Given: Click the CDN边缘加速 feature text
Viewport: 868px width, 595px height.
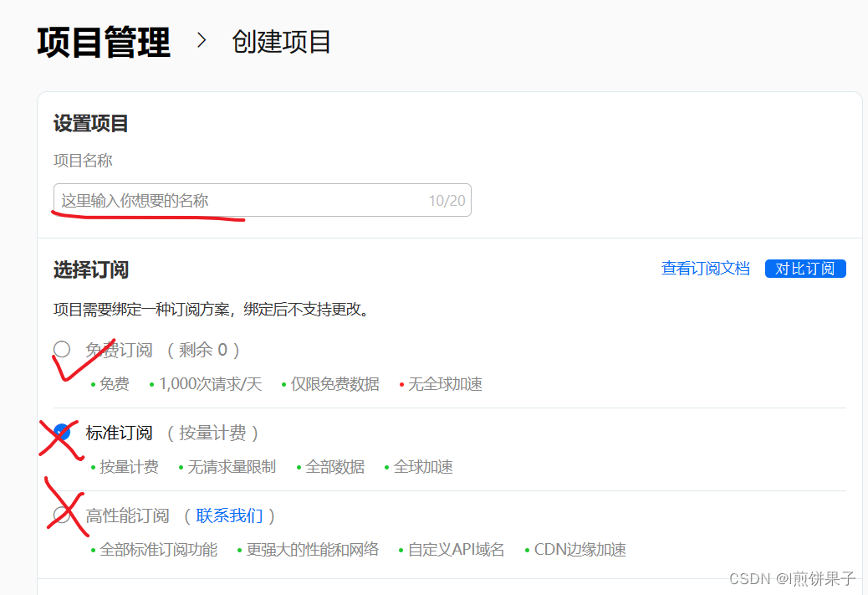Looking at the screenshot, I should click(580, 550).
